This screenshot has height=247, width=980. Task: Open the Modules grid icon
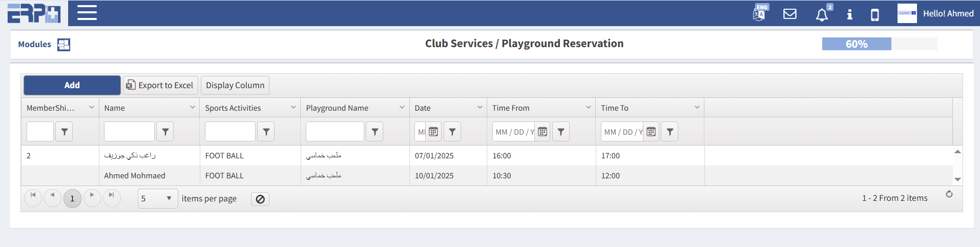tap(64, 45)
